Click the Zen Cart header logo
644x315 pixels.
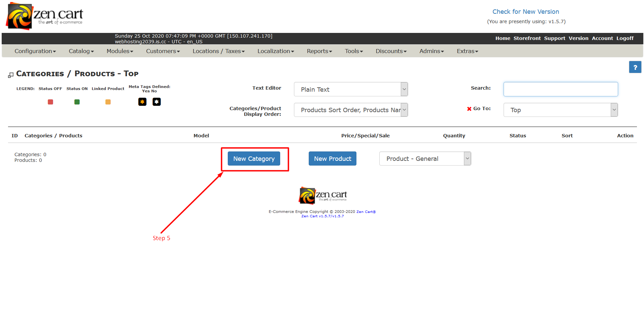pos(44,16)
